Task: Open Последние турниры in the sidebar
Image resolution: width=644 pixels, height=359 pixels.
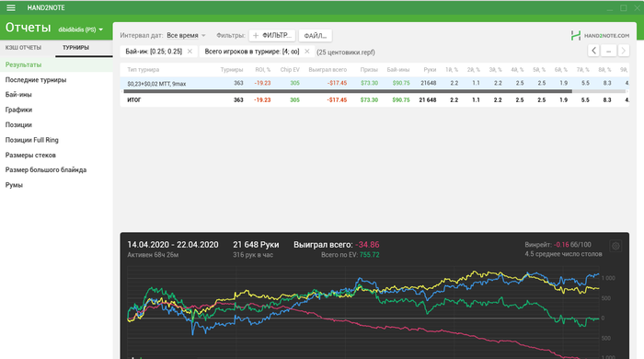Action: click(36, 80)
